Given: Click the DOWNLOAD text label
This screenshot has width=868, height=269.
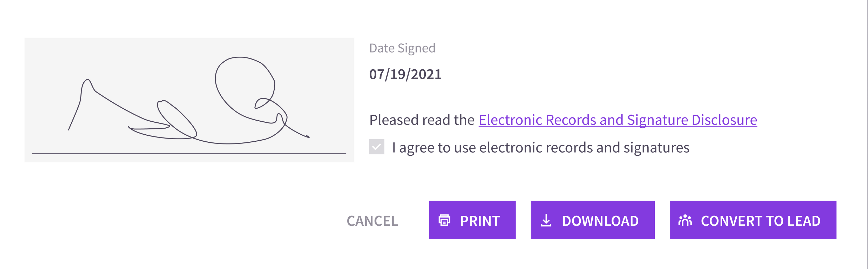Looking at the screenshot, I should tap(600, 221).
